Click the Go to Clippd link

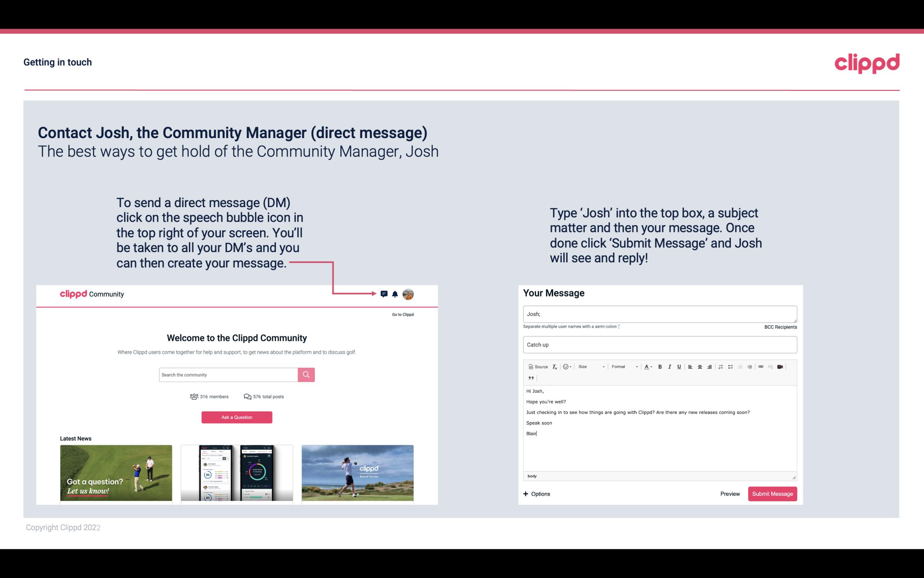pos(401,314)
